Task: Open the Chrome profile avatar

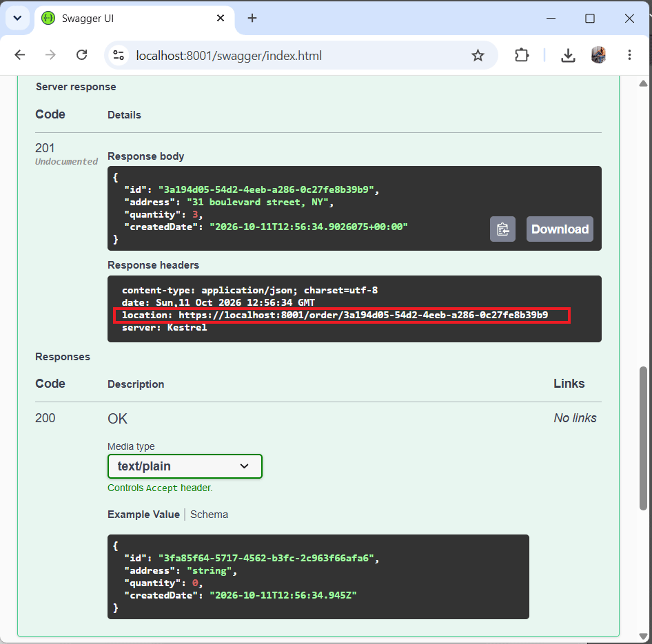Action: click(x=598, y=55)
